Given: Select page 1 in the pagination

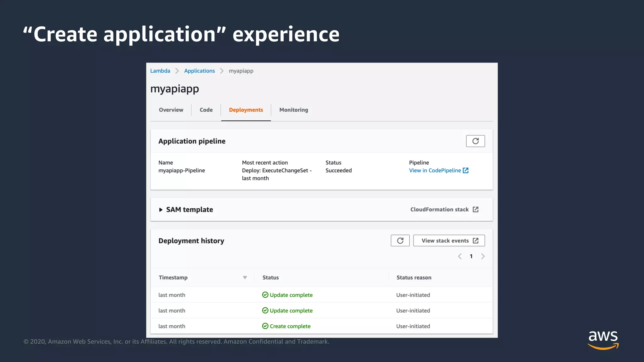Looking at the screenshot, I should click(x=471, y=256).
